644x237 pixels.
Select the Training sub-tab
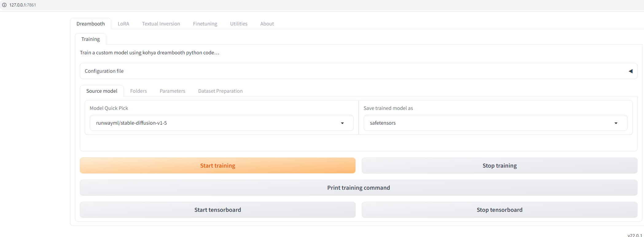pos(91,39)
